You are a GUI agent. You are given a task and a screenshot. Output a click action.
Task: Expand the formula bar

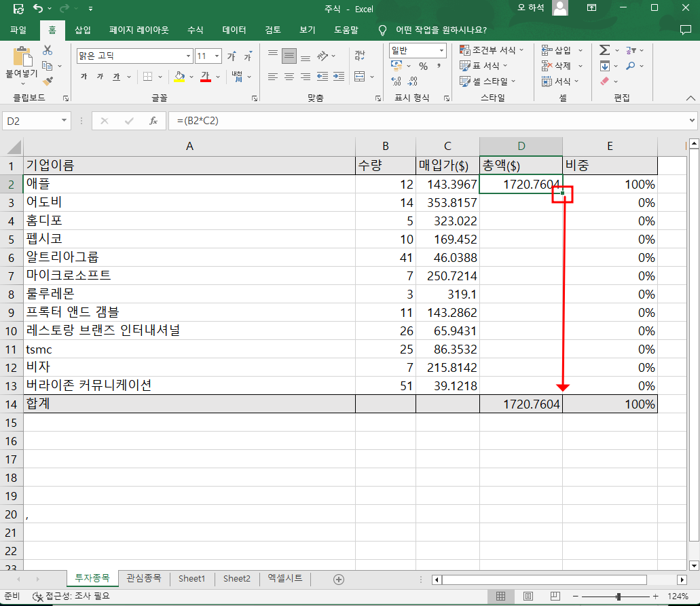(x=692, y=120)
